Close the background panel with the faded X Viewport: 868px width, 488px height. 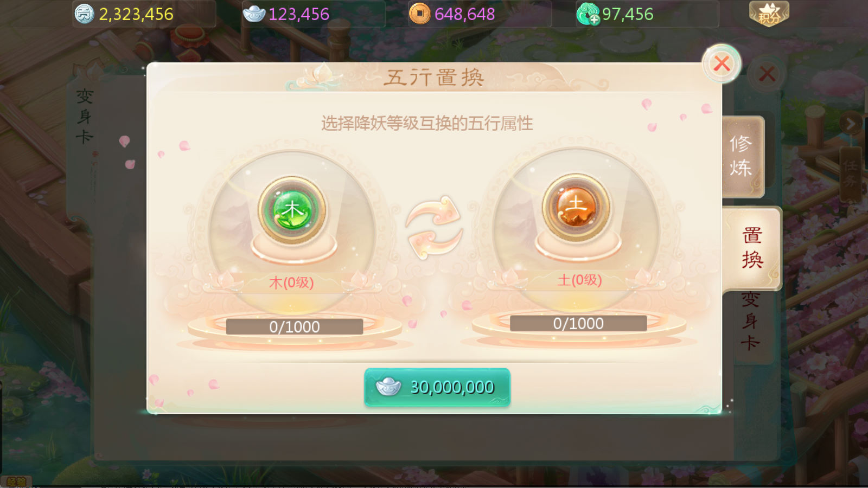767,74
